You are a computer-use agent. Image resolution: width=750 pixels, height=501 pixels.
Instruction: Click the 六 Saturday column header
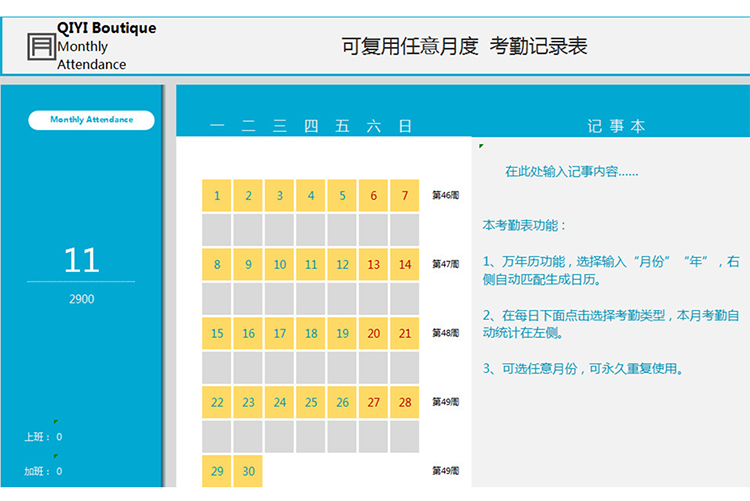point(373,126)
